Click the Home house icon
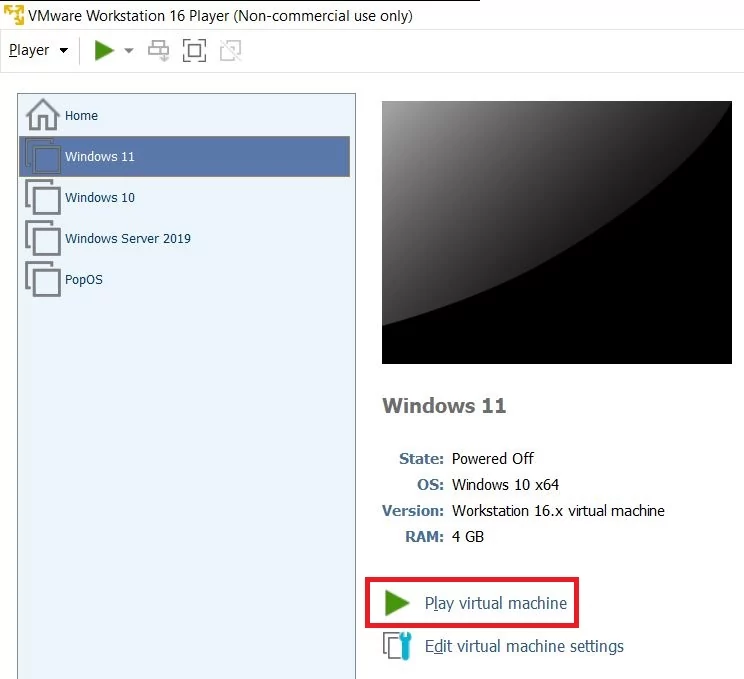 tap(43, 115)
